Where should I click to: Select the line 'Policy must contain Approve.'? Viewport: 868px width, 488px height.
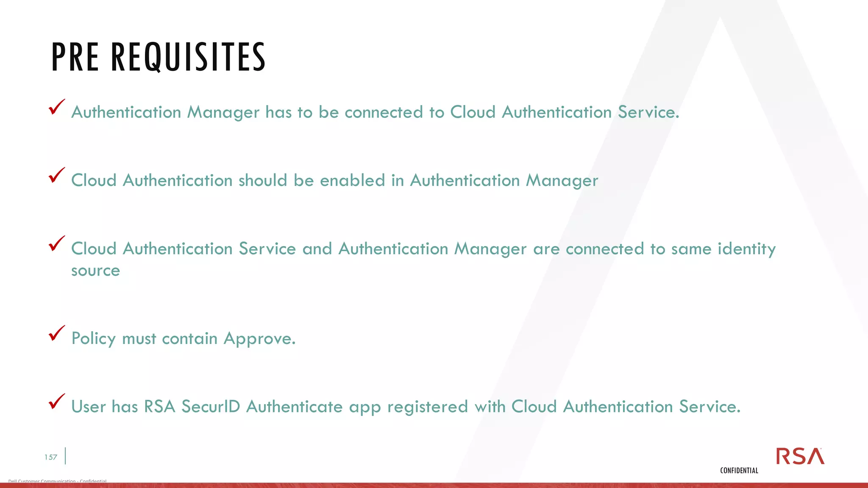click(x=183, y=338)
